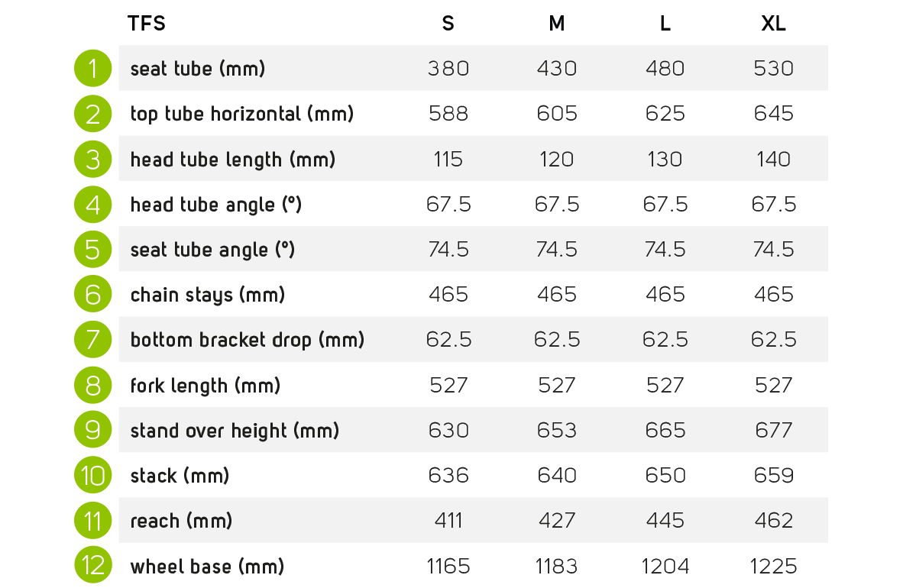Click the head tube angle row label

(216, 205)
